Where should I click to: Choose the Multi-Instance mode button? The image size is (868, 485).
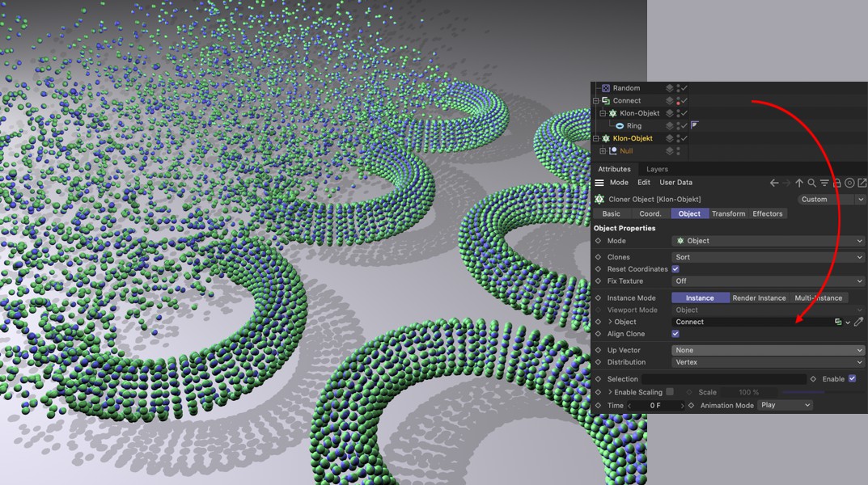click(x=818, y=298)
